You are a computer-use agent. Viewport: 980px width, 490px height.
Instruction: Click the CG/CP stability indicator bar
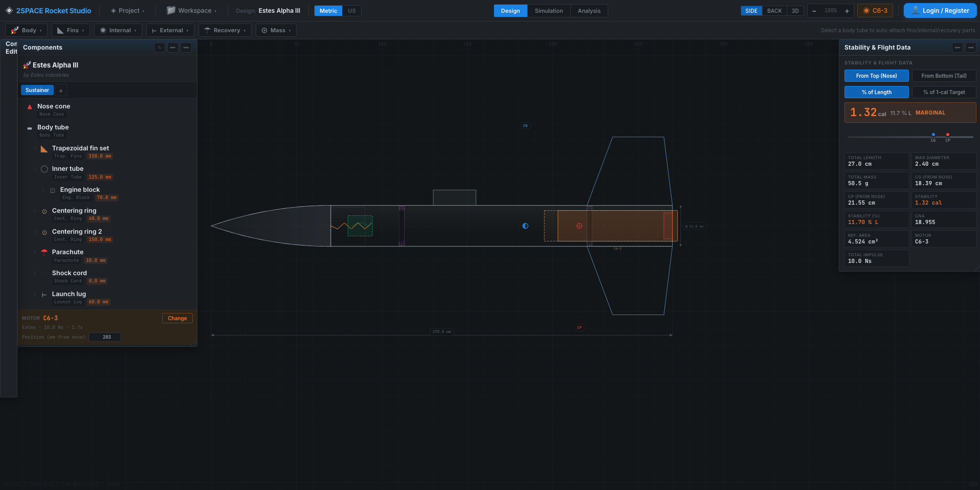coord(910,137)
